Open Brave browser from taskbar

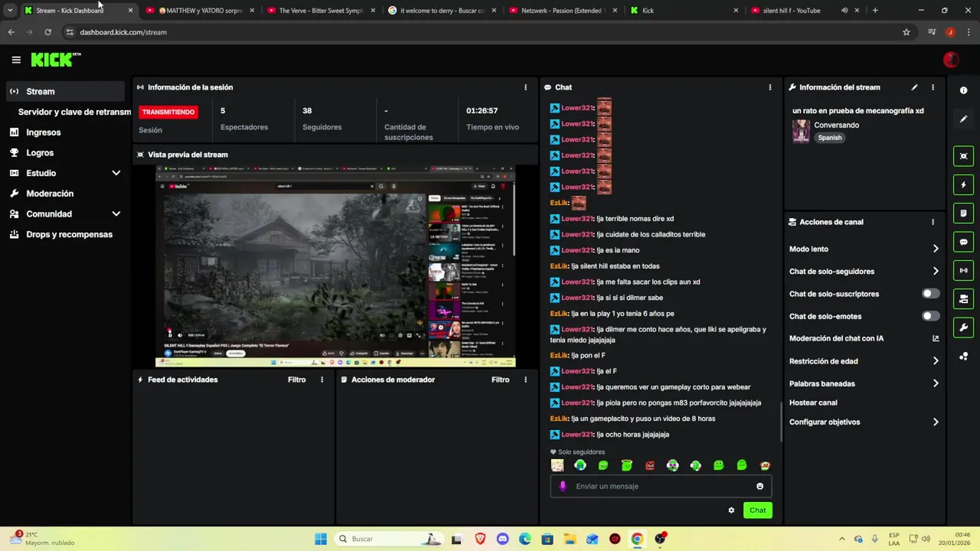tap(480, 539)
